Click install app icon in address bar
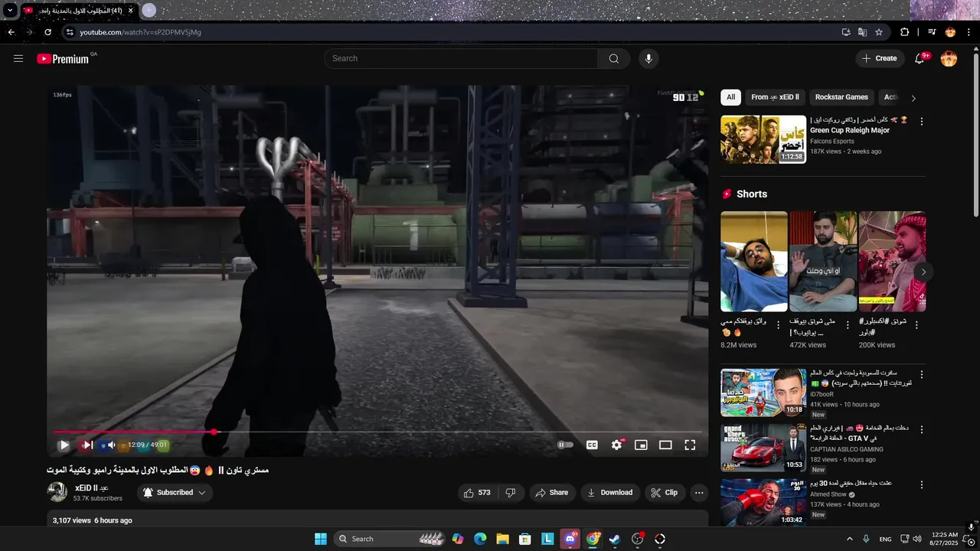 click(x=846, y=32)
